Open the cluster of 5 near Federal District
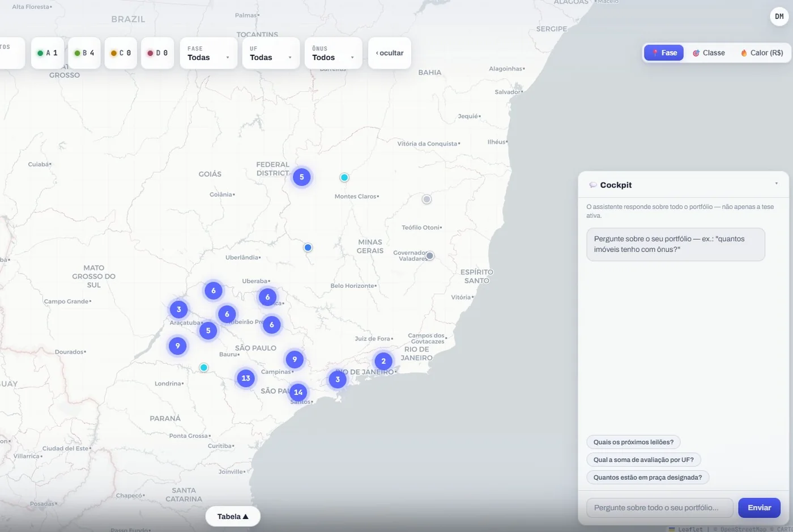Image resolution: width=793 pixels, height=532 pixels. [302, 177]
